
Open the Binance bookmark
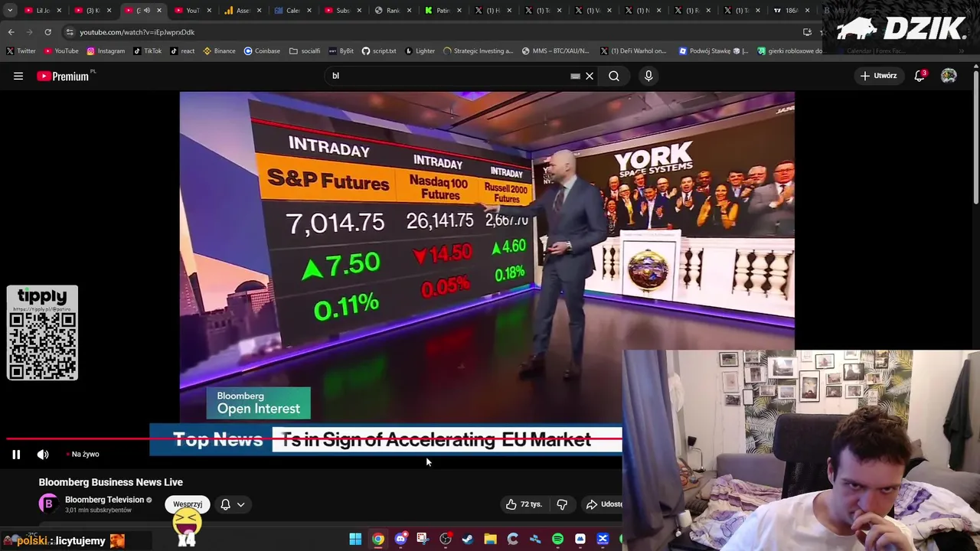[219, 51]
